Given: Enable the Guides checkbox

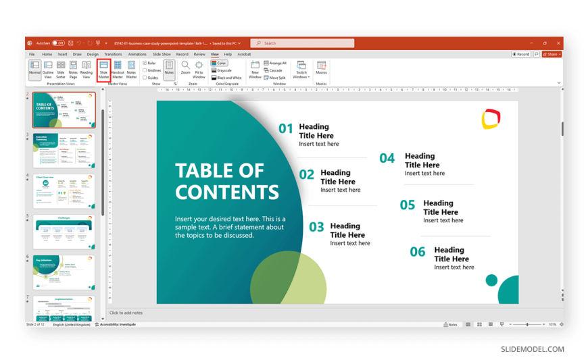Looking at the screenshot, I should click(x=145, y=78).
